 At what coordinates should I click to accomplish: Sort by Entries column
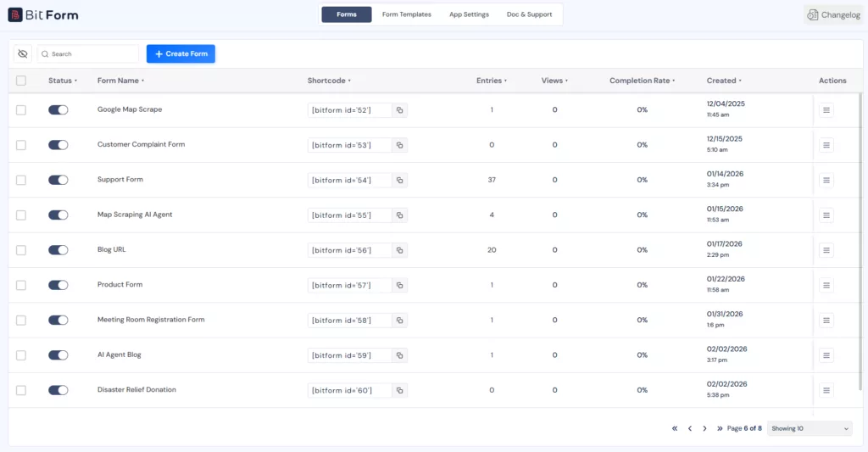(x=492, y=81)
